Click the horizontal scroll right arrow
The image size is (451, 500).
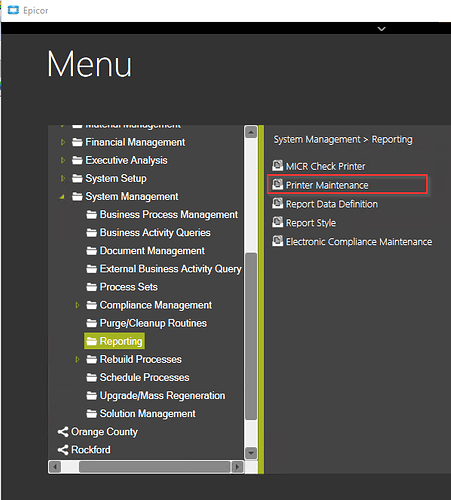point(237,467)
